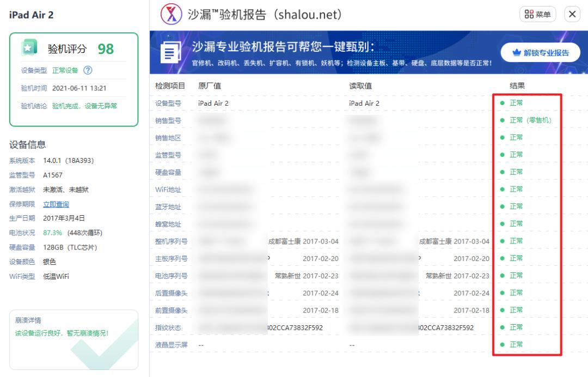Click the green dot beside 设备型号 result
This screenshot has width=588, height=377.
point(502,103)
